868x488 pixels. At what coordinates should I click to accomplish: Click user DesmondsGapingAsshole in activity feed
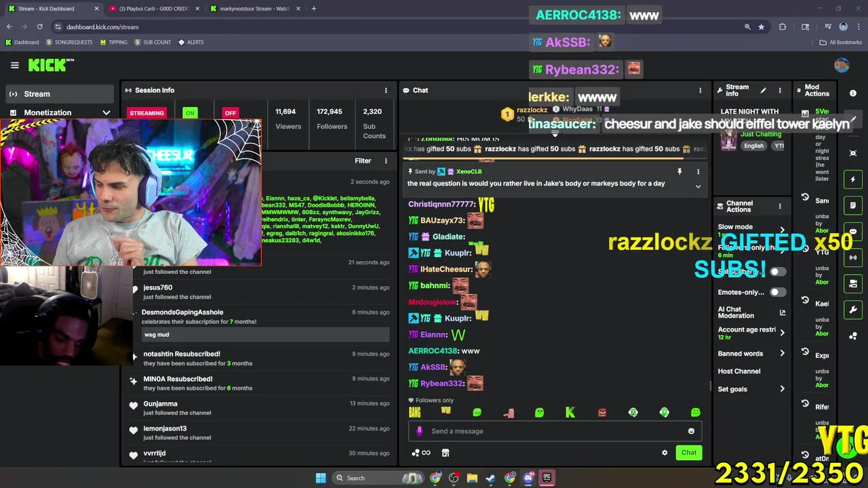click(x=182, y=312)
